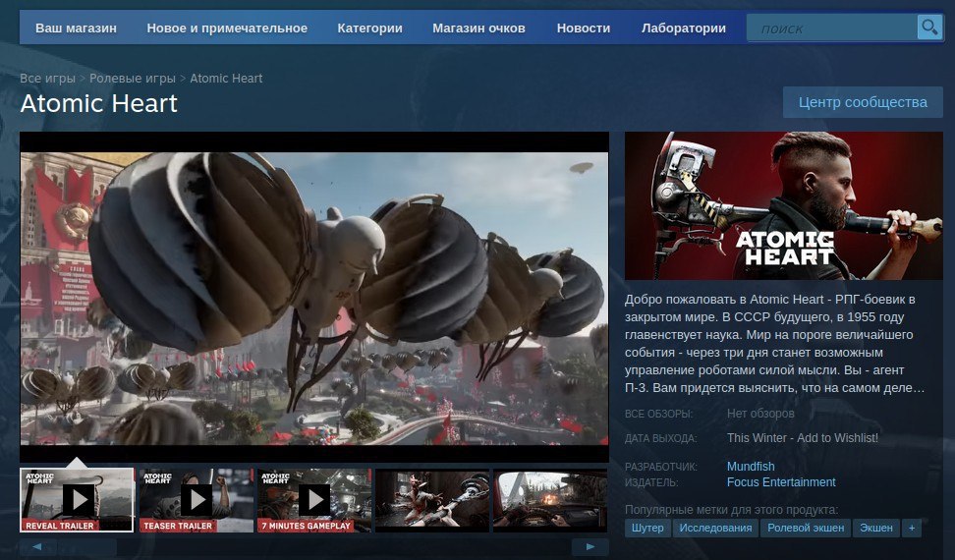Click the thumbnail strip scrollbar track
This screenshot has height=560, width=955.
click(314, 546)
